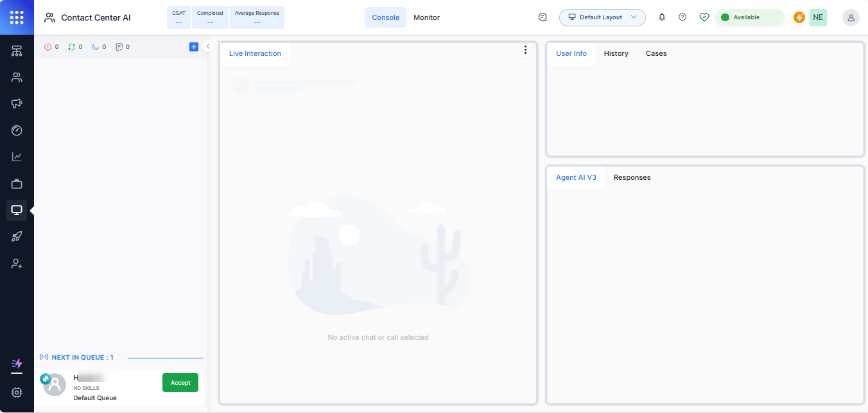Viewport: 868px width, 413px height.
Task: Toggle the Available agent status
Action: click(749, 17)
